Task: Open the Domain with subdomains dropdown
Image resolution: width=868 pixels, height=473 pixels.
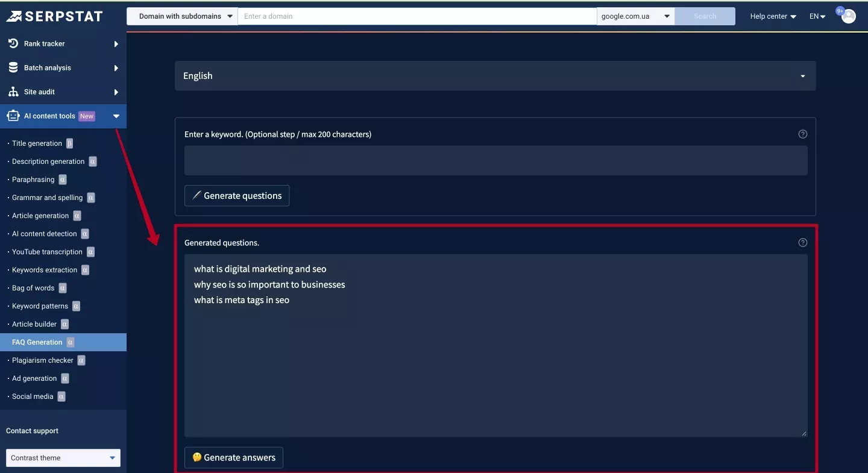Action: [182, 16]
